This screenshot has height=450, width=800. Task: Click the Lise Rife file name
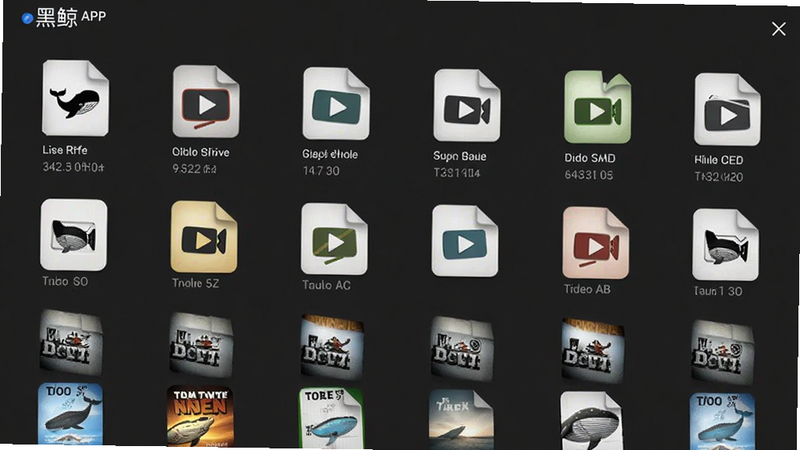click(x=65, y=150)
